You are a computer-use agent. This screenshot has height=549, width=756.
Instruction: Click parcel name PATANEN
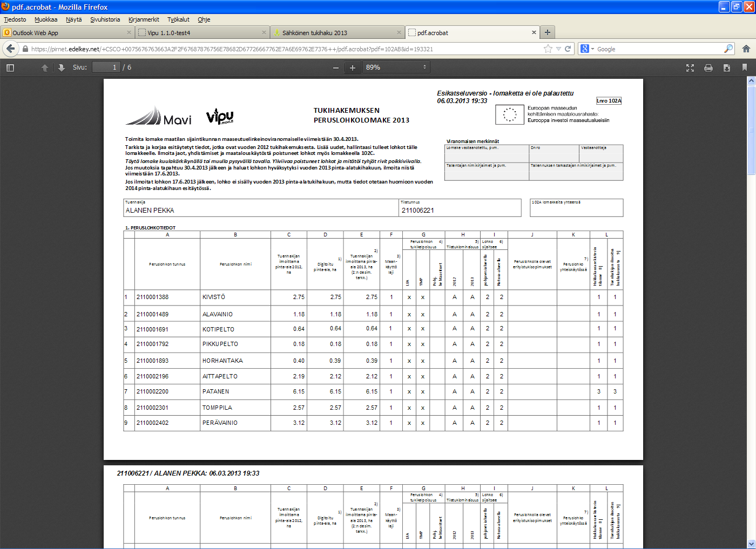pyautogui.click(x=216, y=391)
